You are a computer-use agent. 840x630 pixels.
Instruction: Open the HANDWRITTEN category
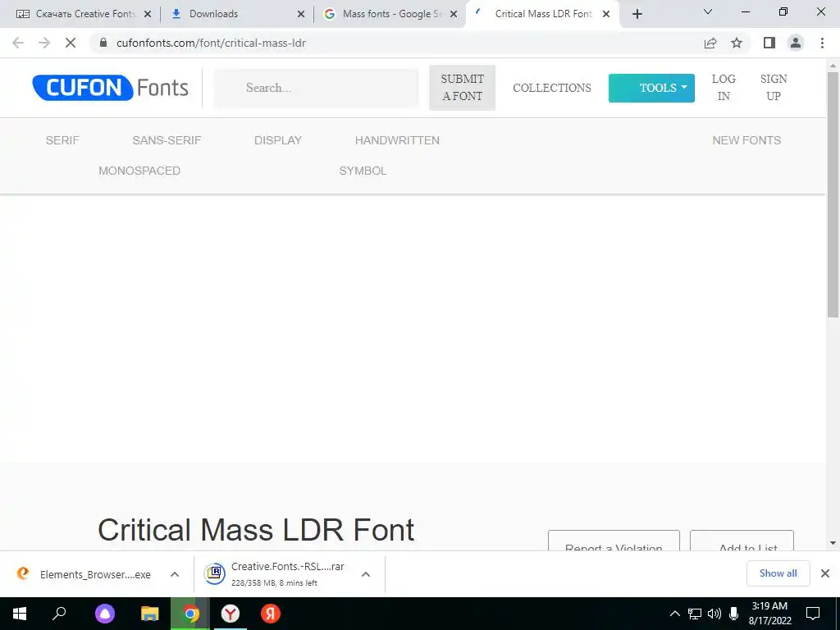click(x=397, y=140)
